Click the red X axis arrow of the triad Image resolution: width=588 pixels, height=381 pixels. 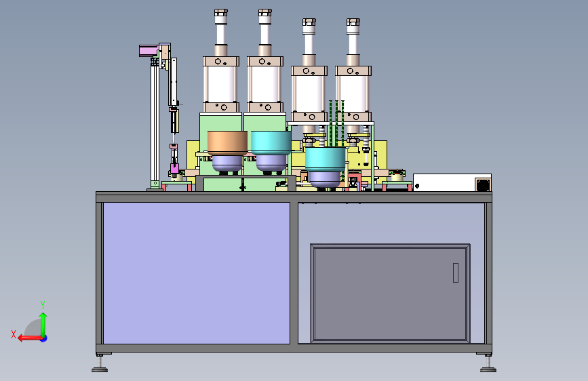click(x=30, y=338)
